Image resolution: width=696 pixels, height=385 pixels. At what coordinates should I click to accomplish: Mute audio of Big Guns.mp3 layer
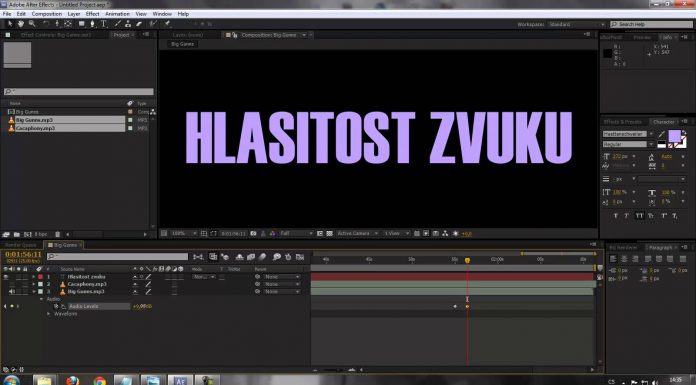coord(12,292)
